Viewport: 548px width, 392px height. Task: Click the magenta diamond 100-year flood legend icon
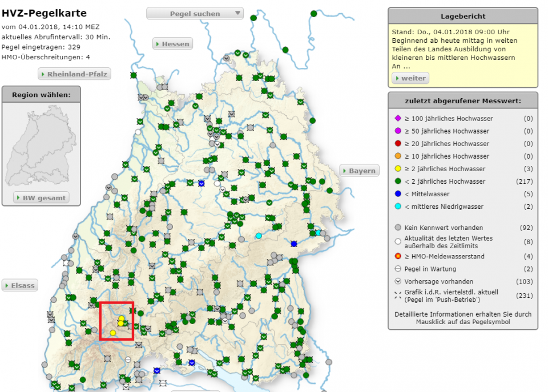point(398,119)
